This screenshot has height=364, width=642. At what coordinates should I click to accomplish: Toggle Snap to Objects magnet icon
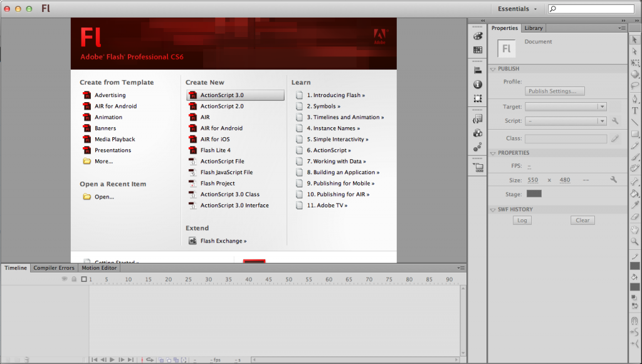pyautogui.click(x=634, y=321)
